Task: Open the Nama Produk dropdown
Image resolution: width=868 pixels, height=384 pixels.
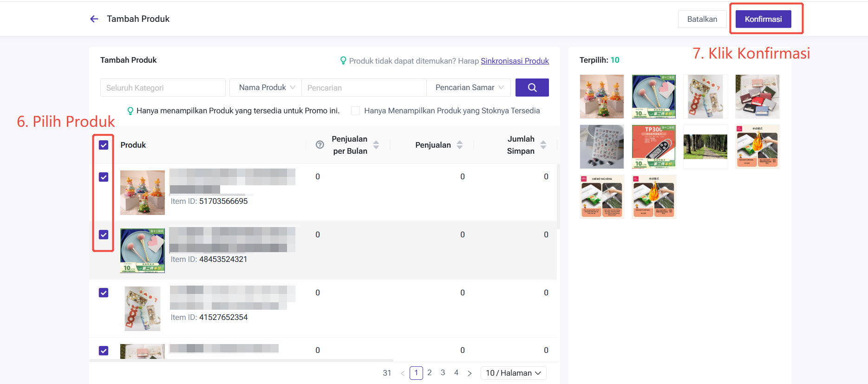Action: [266, 88]
